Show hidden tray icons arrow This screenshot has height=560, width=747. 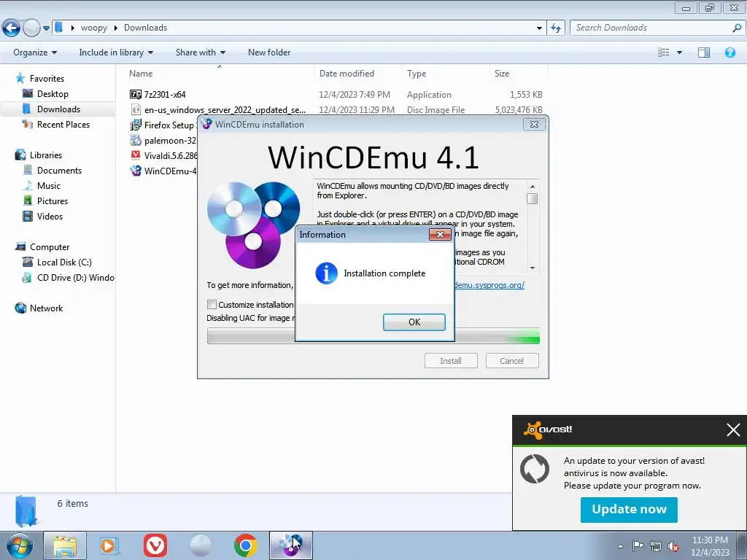(x=620, y=546)
